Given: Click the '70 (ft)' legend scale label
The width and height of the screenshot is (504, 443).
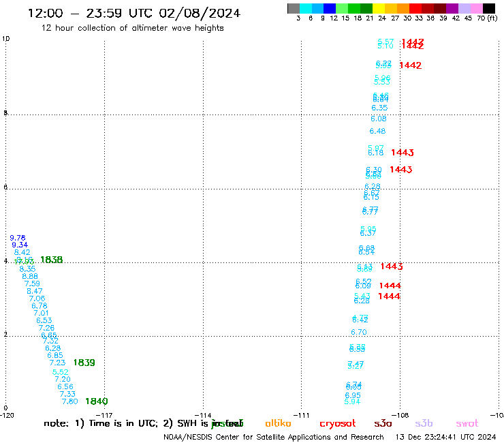Looking at the screenshot, I should (487, 18).
